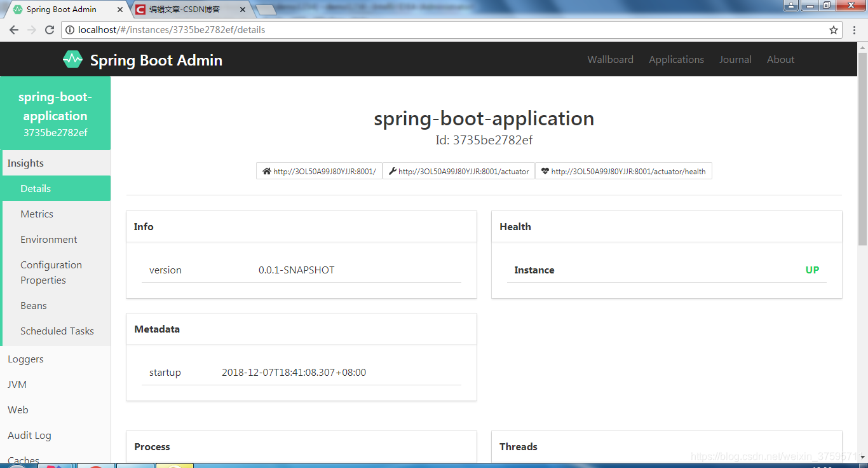Open Beans in the sidebar

(x=55, y=305)
